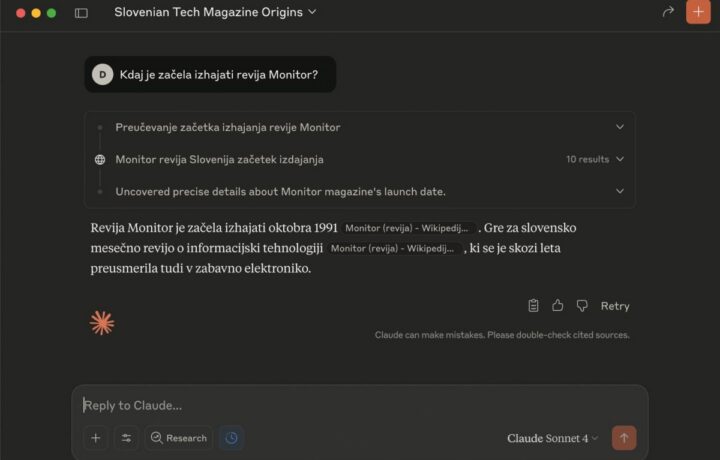Viewport: 720px width, 460px height.
Task: Click the orange Claude starburst logo
Action: (x=102, y=323)
